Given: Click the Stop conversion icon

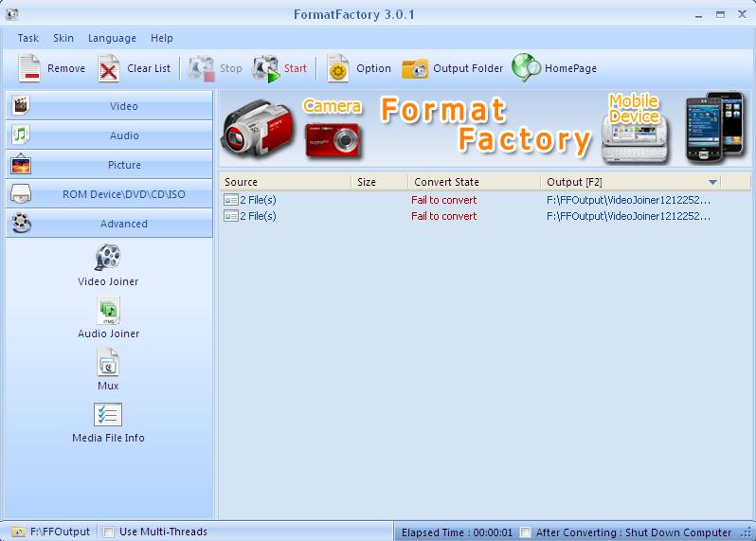Looking at the screenshot, I should point(201,68).
